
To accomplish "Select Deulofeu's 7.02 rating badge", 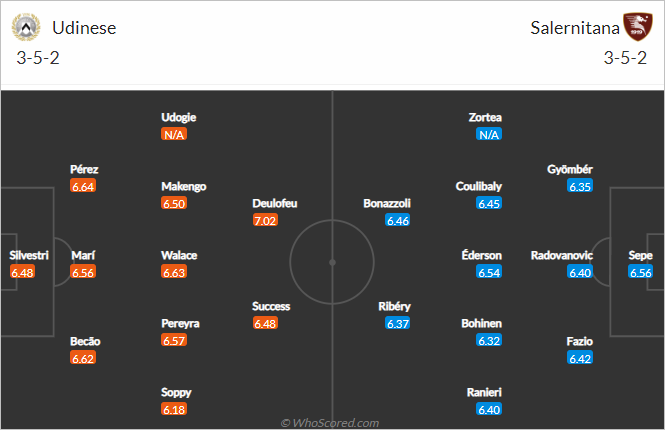I will pos(265,220).
